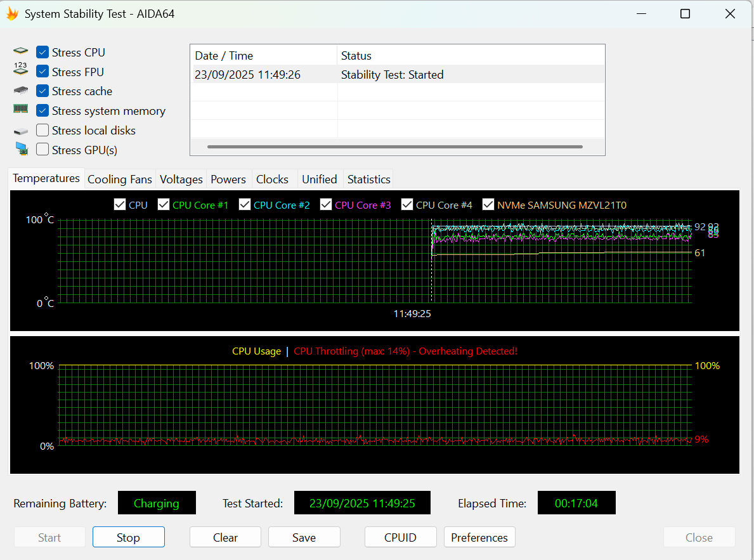Switch to the Statistics tab
Image resolution: width=754 pixels, height=560 pixels.
click(369, 179)
